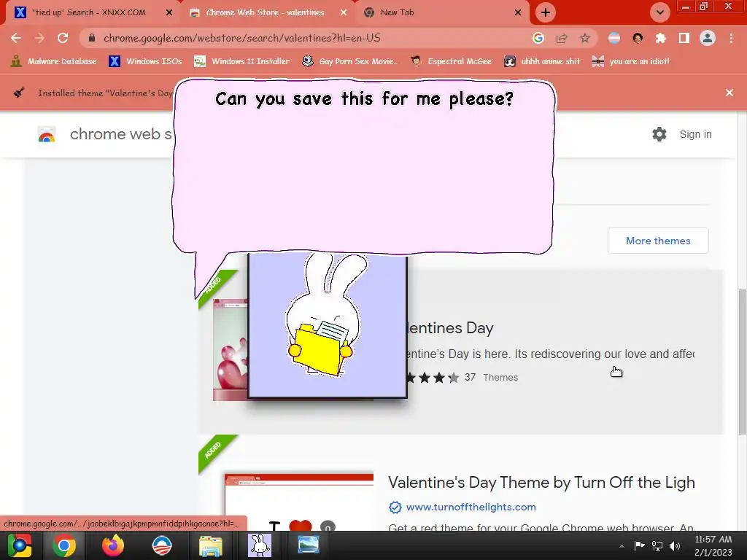Viewport: 747px width, 560px height.
Task: Open File Explorer from taskbar
Action: pyautogui.click(x=210, y=545)
